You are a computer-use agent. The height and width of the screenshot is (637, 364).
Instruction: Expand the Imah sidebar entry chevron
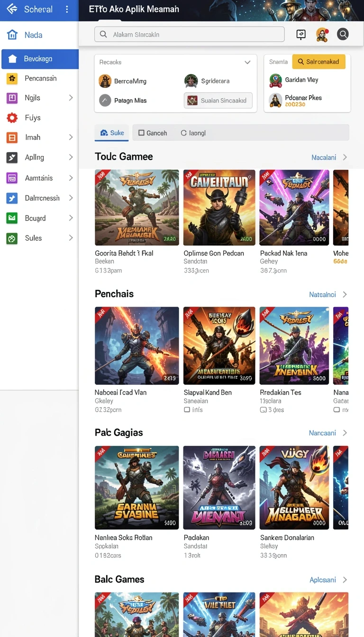tap(71, 137)
